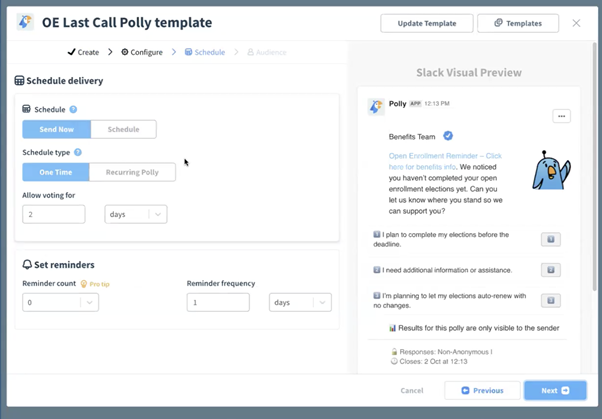Select One Time schedule type
This screenshot has width=602, height=419.
pyautogui.click(x=56, y=172)
